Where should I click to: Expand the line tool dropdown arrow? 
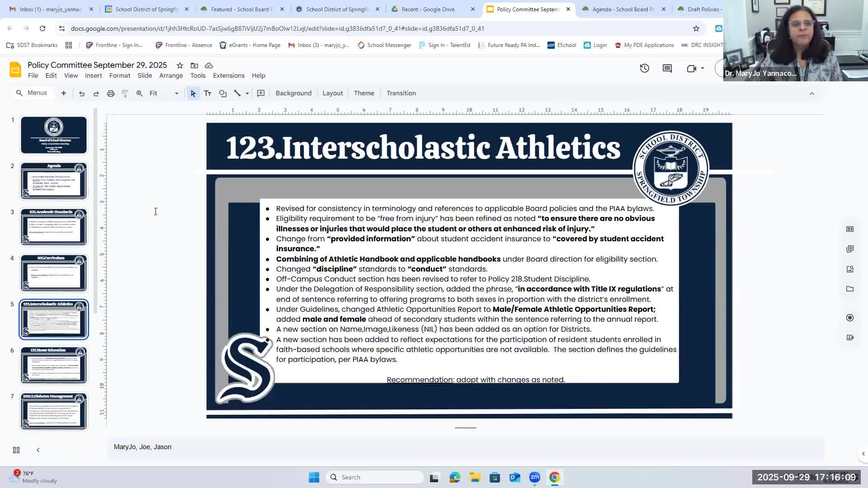point(247,94)
